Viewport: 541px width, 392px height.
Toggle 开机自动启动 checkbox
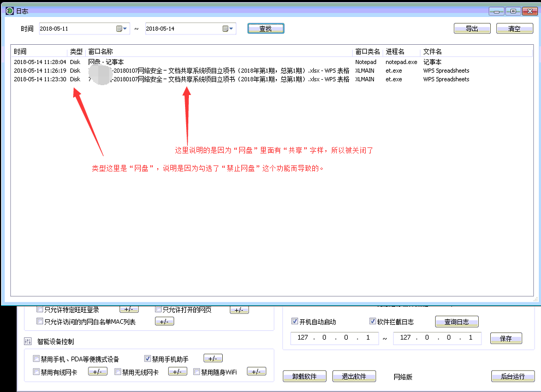pyautogui.click(x=295, y=322)
